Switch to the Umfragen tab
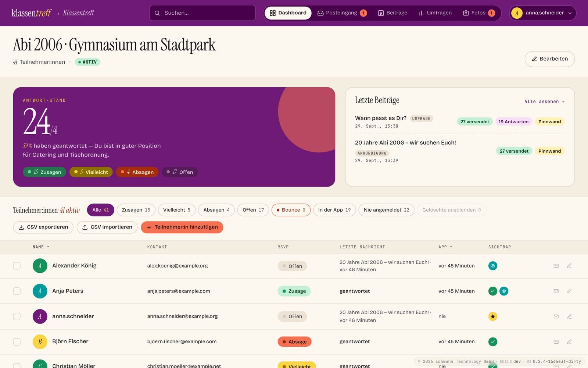The height and width of the screenshot is (368, 588). pos(435,13)
